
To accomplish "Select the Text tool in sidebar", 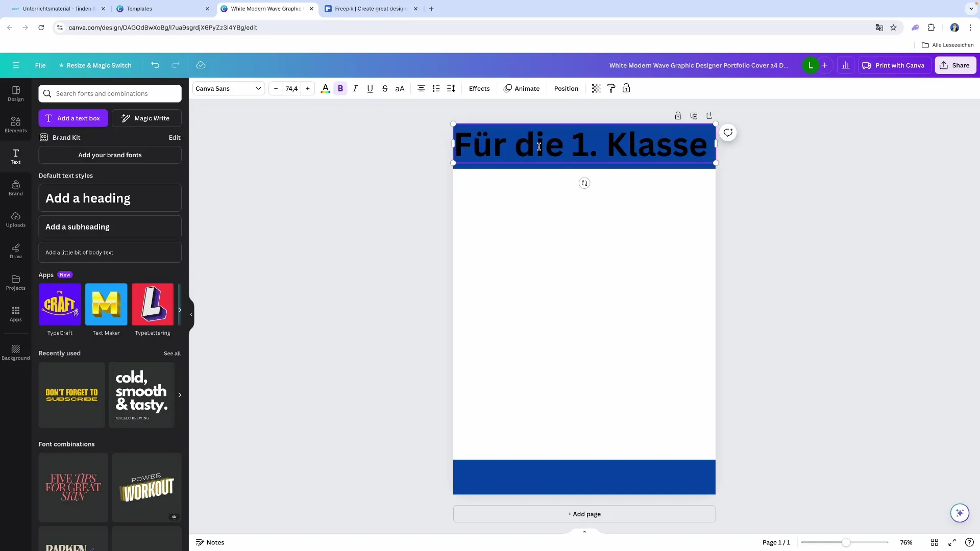I will click(x=15, y=156).
